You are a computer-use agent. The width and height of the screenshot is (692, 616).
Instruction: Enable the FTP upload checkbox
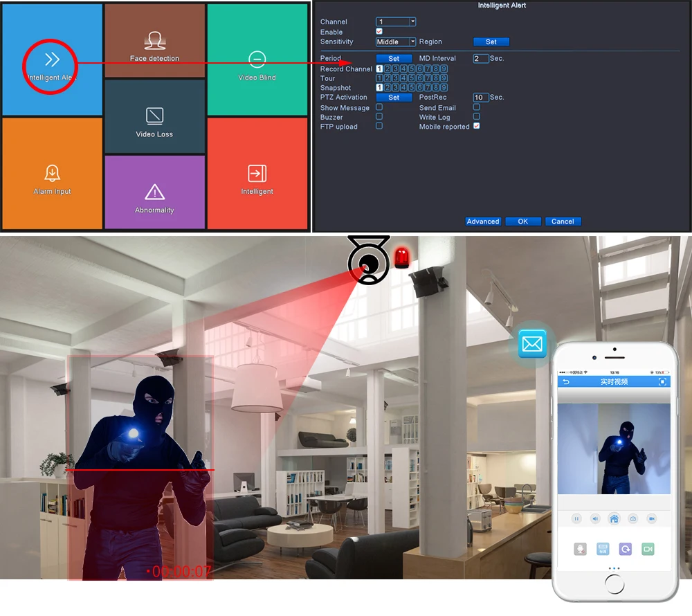click(379, 126)
